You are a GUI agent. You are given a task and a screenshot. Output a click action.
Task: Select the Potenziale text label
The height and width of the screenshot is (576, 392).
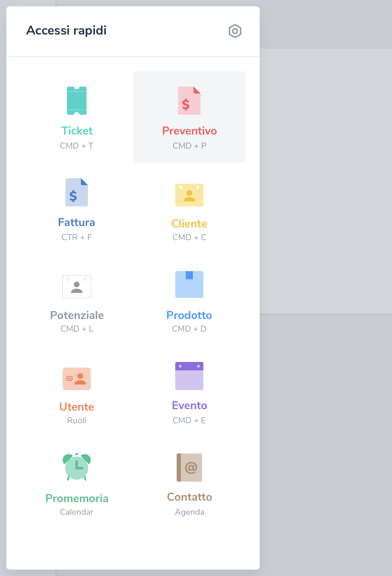tap(77, 315)
